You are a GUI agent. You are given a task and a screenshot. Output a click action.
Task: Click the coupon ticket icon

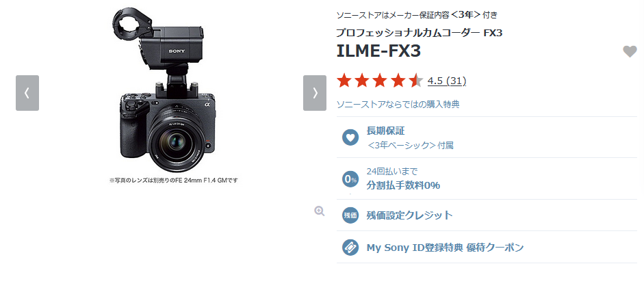coord(350,248)
